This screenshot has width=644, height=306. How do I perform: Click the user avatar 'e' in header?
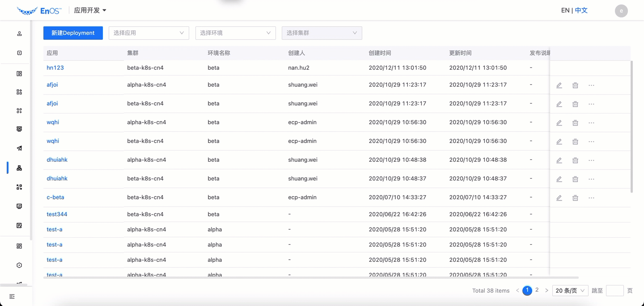pos(621,11)
